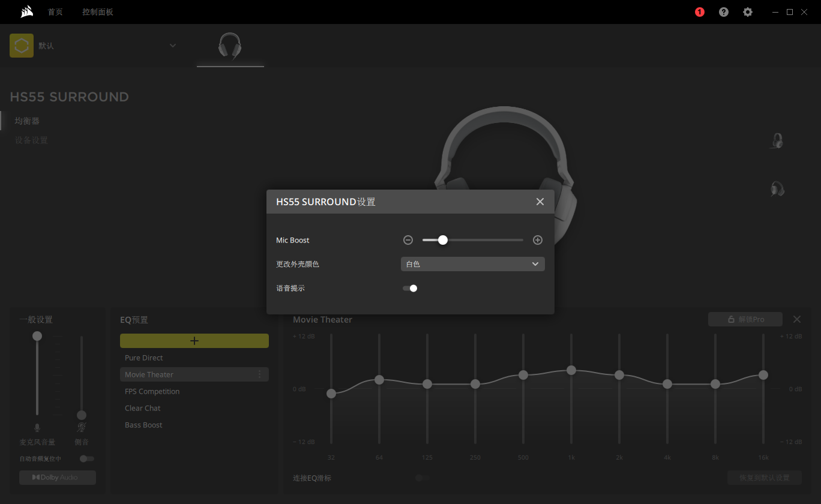Click the Corsair sails logo
This screenshot has width=821, height=504.
pos(26,12)
